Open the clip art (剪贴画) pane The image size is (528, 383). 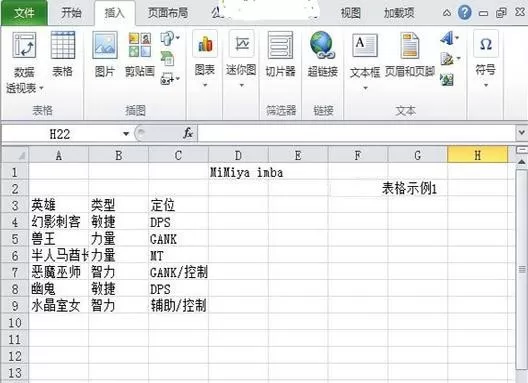[140, 54]
